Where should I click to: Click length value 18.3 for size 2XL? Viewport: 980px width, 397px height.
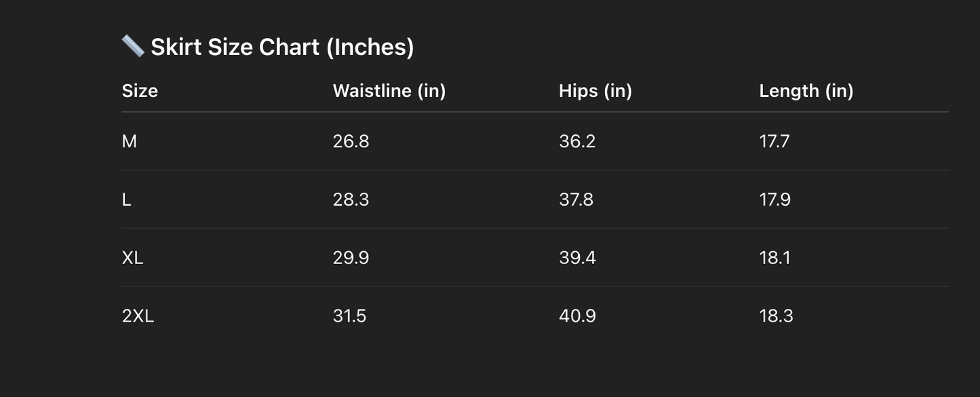click(x=777, y=316)
